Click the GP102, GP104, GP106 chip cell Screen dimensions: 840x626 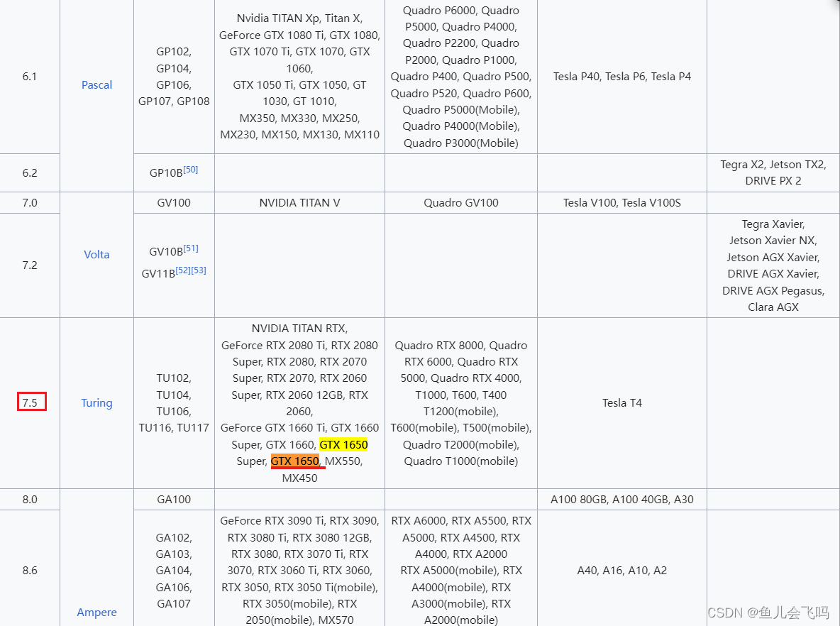(x=174, y=77)
